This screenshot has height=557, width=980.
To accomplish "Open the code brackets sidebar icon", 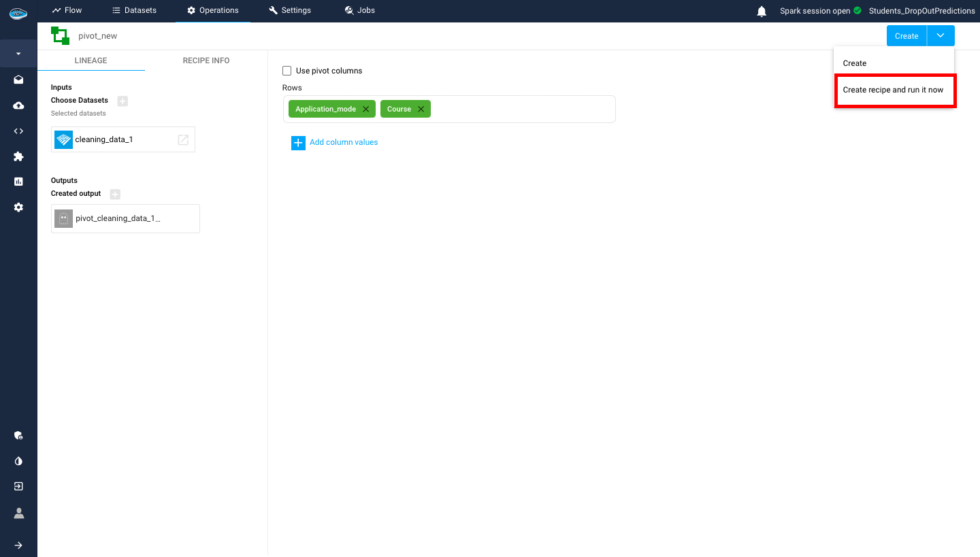I will tap(18, 131).
